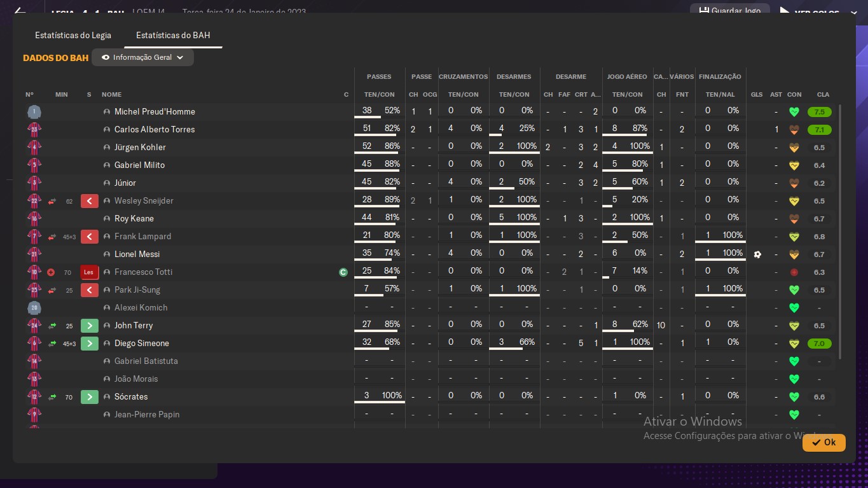Click the red substituted-off chevron for Wesley Sneijder
The height and width of the screenshot is (488, 868).
point(89,201)
